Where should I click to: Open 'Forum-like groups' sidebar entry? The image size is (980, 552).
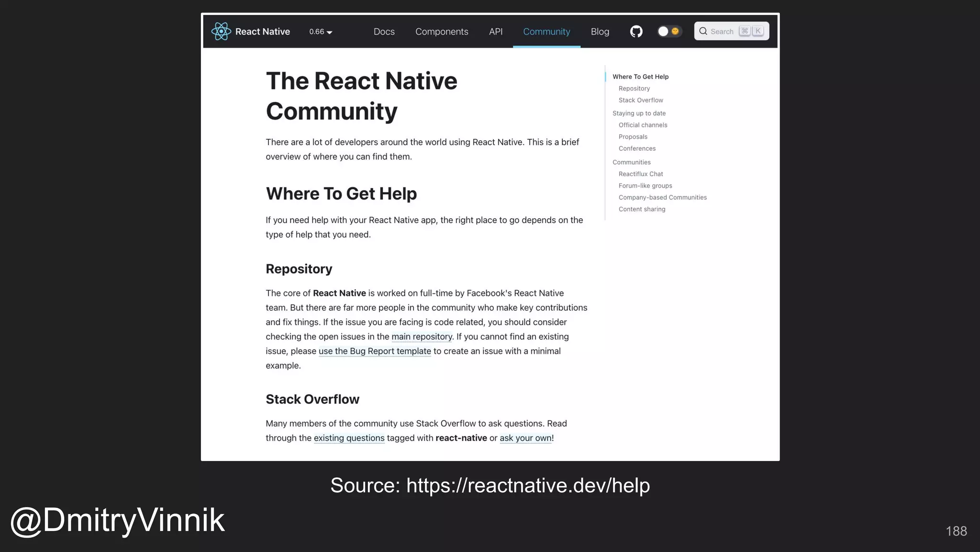(x=645, y=186)
